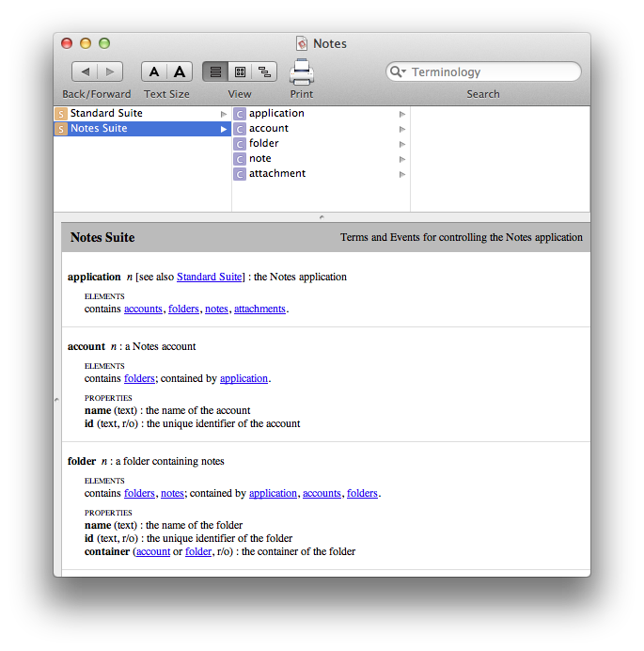This screenshot has width=644, height=651.
Task: Expand the account class arrow
Action: pyautogui.click(x=402, y=129)
